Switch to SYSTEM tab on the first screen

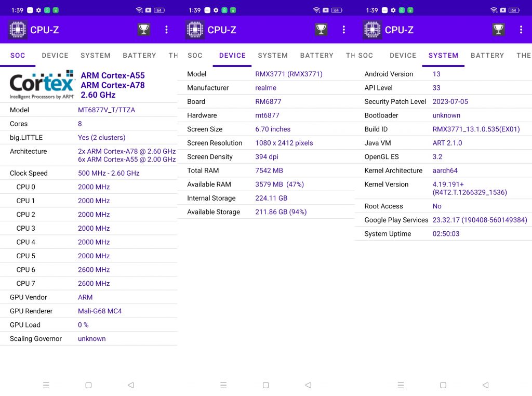[96, 55]
